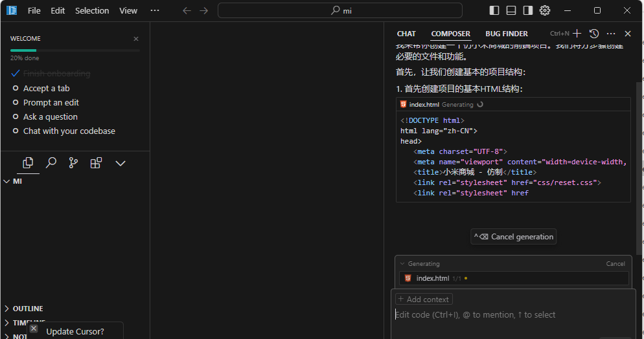The width and height of the screenshot is (644, 339).
Task: Click Cancel generation button
Action: 513,237
